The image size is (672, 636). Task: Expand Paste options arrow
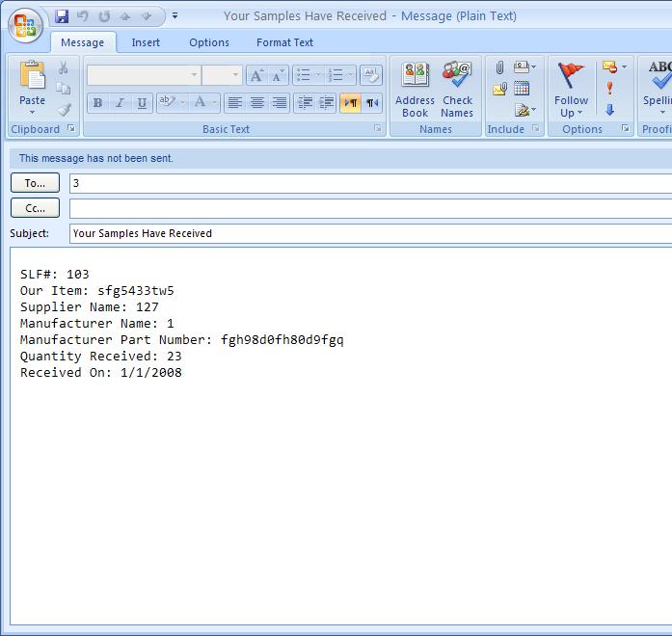coord(32,112)
